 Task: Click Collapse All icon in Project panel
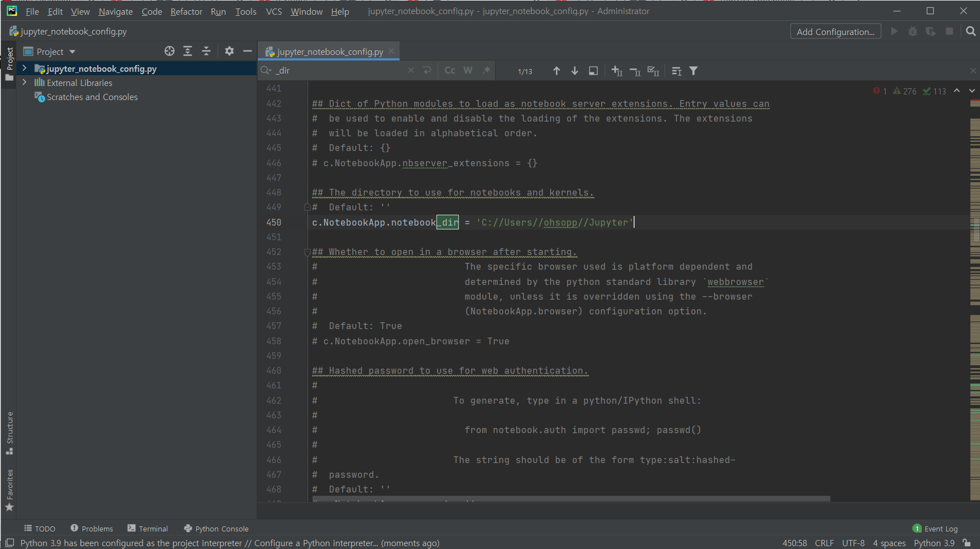click(x=206, y=51)
